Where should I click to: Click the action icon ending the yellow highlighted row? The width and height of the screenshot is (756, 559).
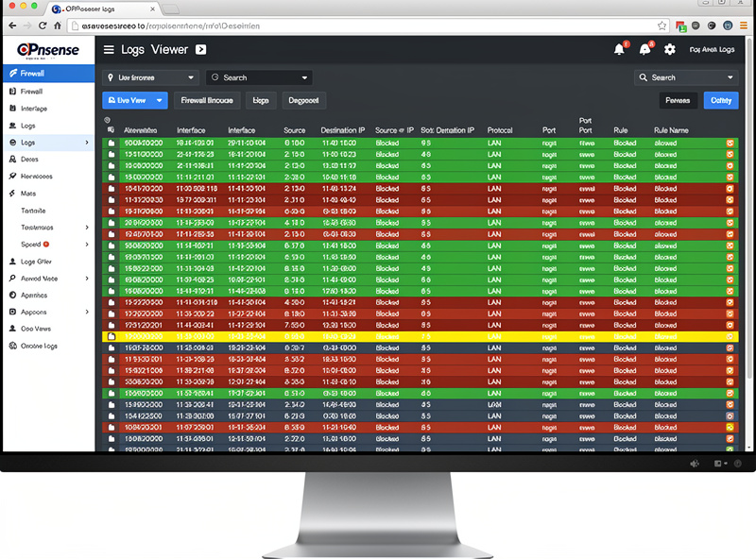(x=730, y=336)
